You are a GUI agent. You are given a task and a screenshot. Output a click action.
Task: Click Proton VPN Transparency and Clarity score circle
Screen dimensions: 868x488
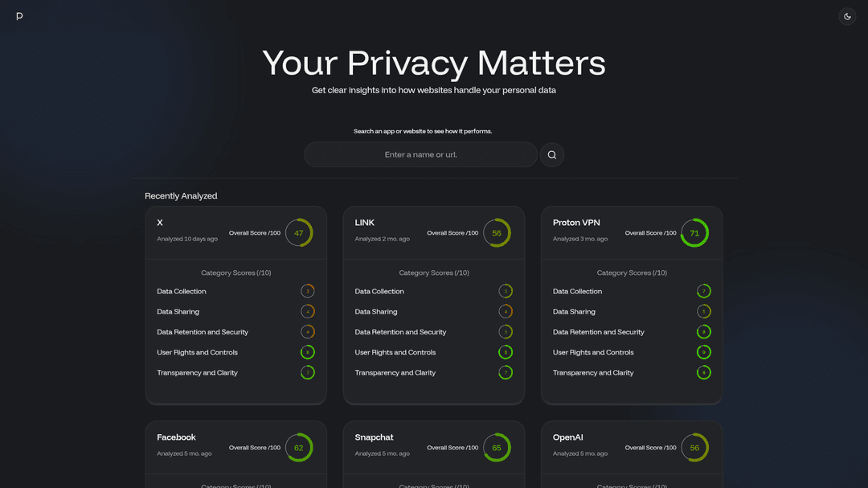703,373
